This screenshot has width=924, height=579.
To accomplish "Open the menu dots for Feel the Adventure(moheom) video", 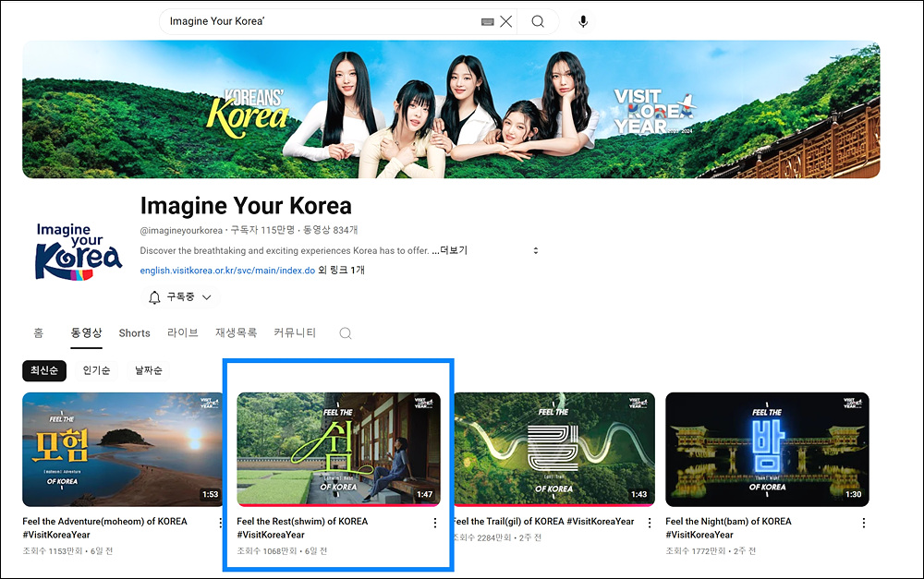I will 221,523.
